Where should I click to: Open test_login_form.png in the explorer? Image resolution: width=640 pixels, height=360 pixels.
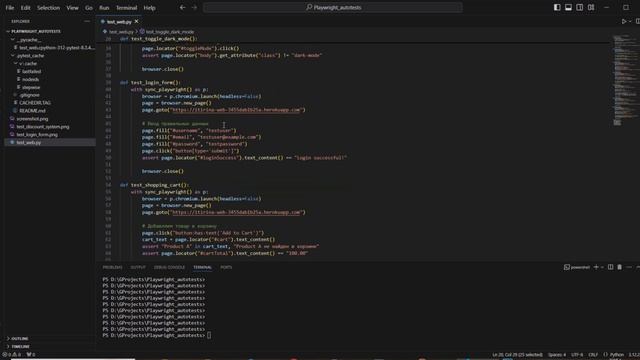tap(37, 134)
